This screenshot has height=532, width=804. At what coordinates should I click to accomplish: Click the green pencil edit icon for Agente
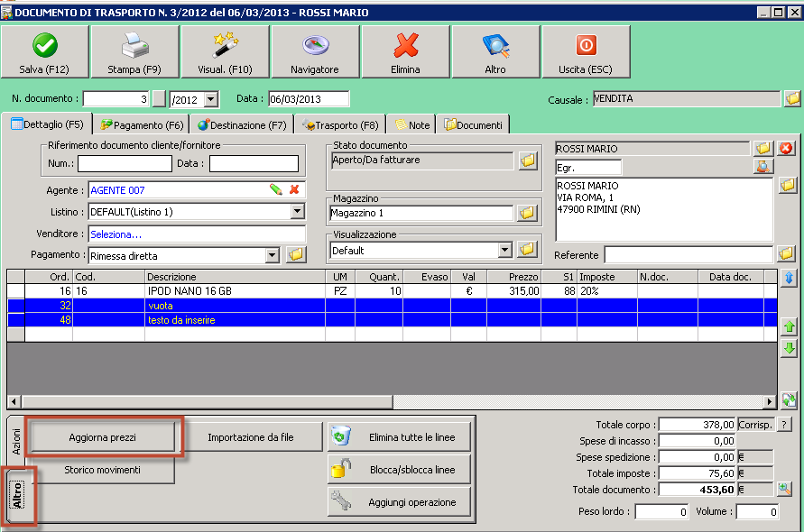pyautogui.click(x=276, y=190)
